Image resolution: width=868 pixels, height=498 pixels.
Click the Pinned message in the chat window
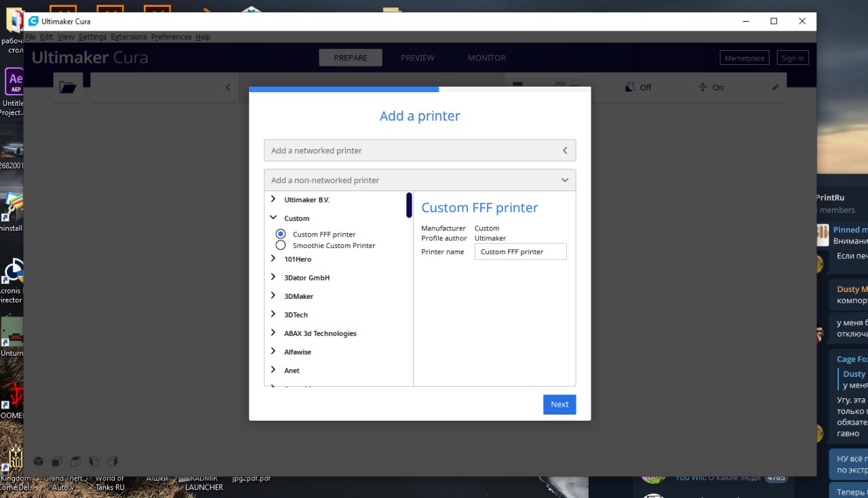point(841,235)
